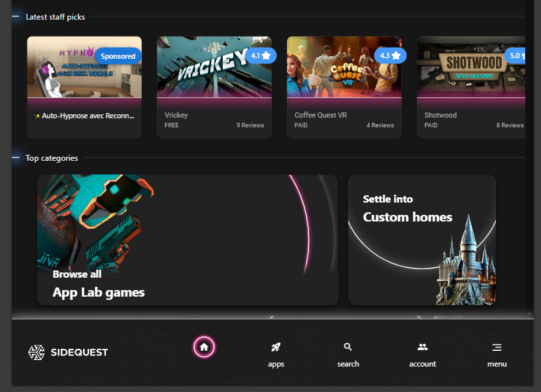
Task: Open Vrickey game thumbnail
Action: (214, 67)
